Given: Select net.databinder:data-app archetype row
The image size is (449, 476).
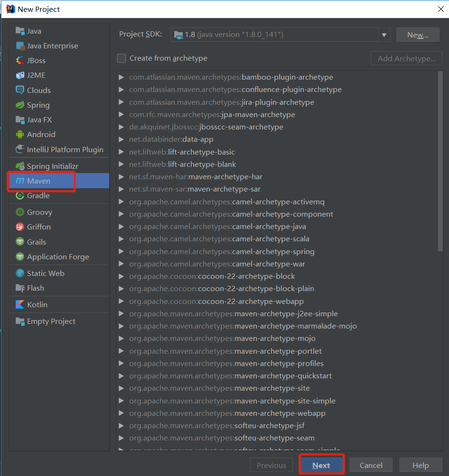Looking at the screenshot, I should click(277, 139).
